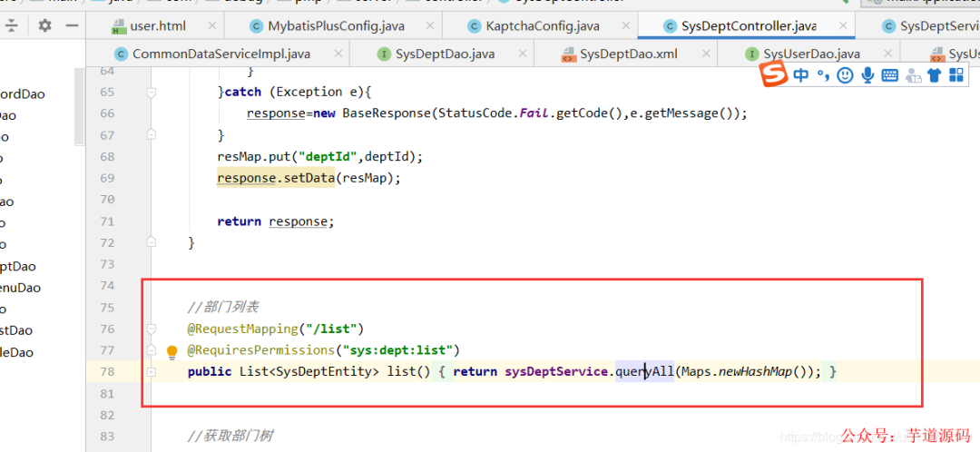
Task: Click the Collapse All icon in project panel
Action: click(12, 26)
